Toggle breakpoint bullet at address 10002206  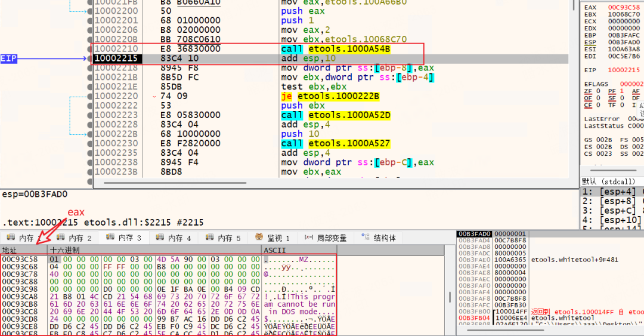point(90,30)
